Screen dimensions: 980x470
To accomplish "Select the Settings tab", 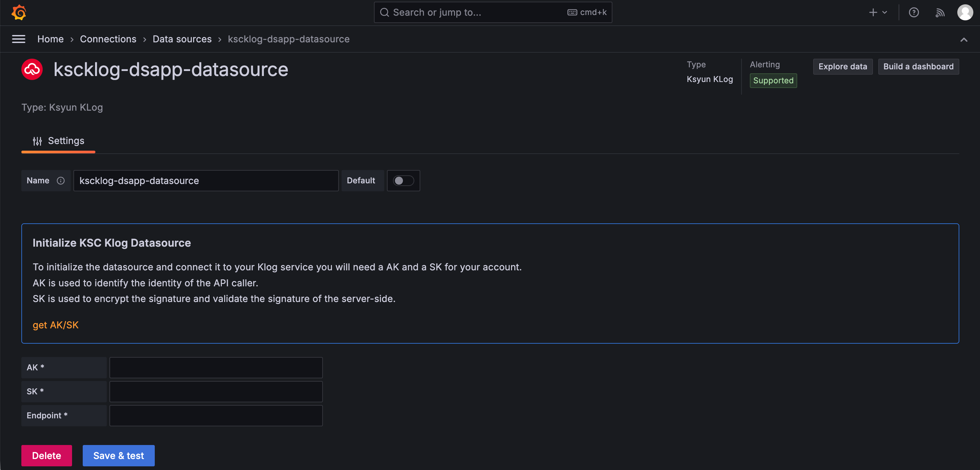I will pyautogui.click(x=58, y=141).
